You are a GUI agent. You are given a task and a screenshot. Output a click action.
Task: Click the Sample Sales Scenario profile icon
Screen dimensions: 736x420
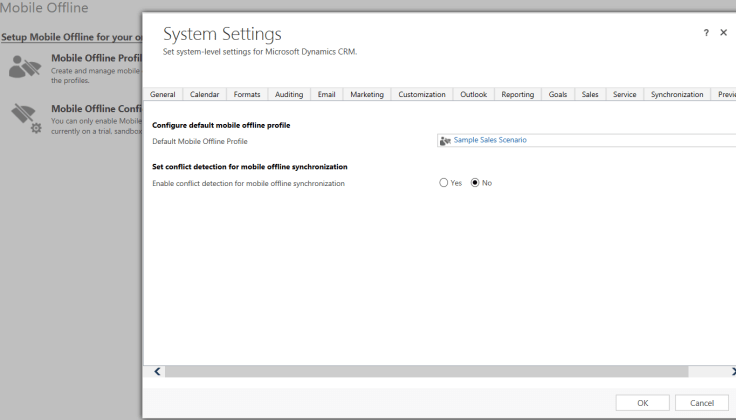pos(445,141)
